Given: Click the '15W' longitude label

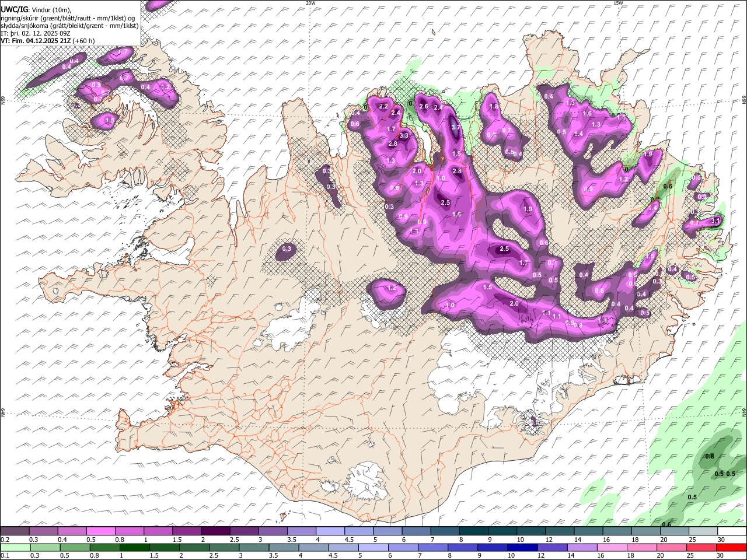Looking at the screenshot, I should (618, 3).
